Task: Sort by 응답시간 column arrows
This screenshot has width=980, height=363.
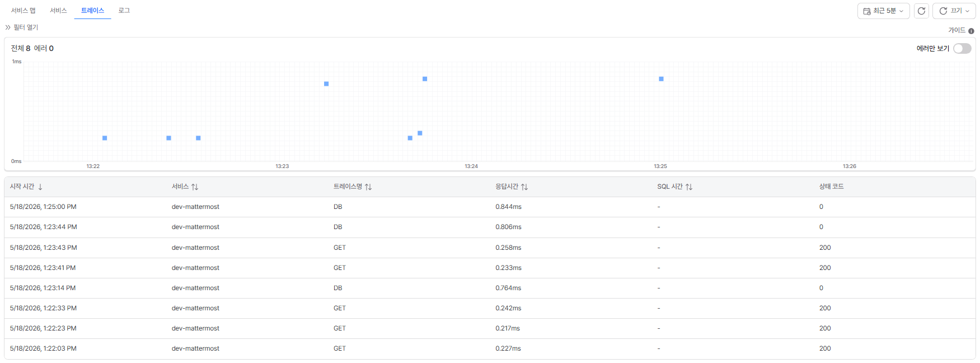Action: [x=524, y=187]
